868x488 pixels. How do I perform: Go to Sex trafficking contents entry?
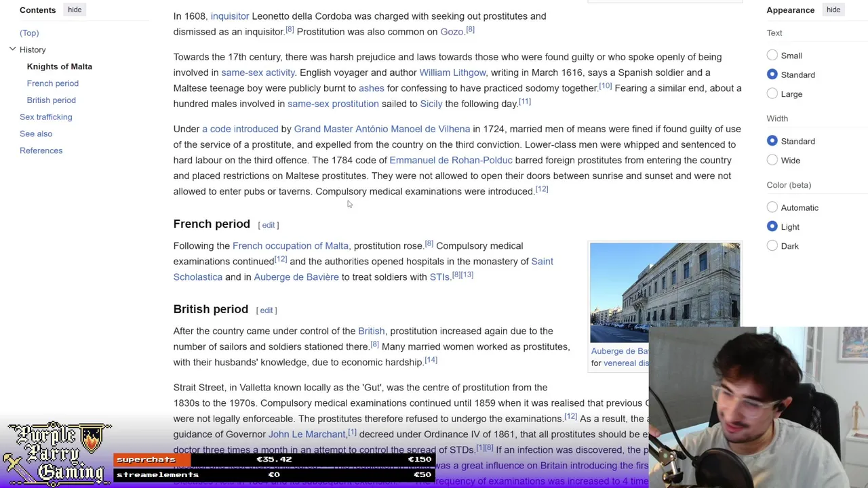coord(46,117)
